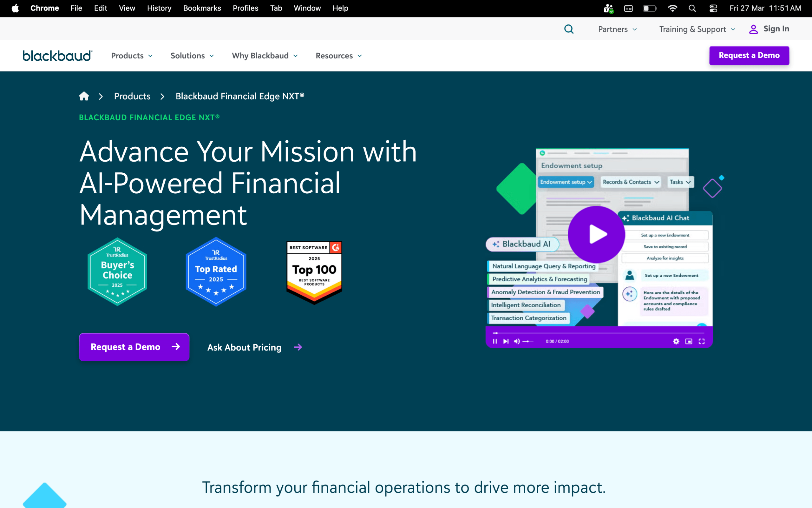Pause the video in the player bar
Screen dimensions: 812x508
tap(494, 341)
